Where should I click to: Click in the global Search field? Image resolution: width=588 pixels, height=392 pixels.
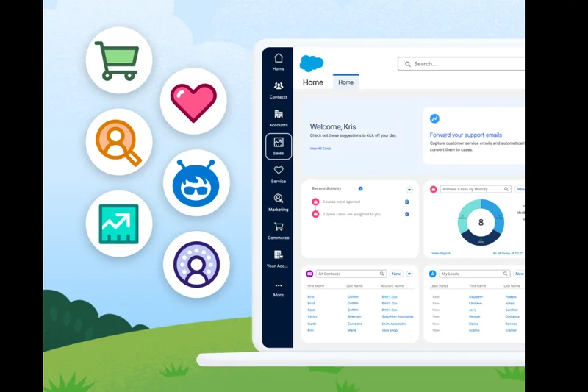pos(462,64)
